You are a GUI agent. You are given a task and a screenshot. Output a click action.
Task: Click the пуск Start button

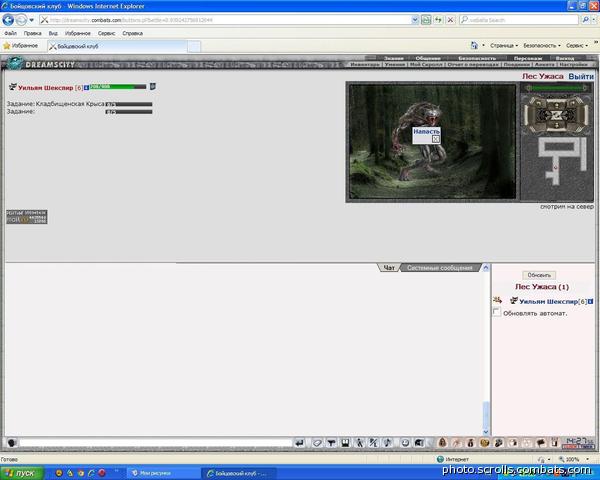pos(22,473)
